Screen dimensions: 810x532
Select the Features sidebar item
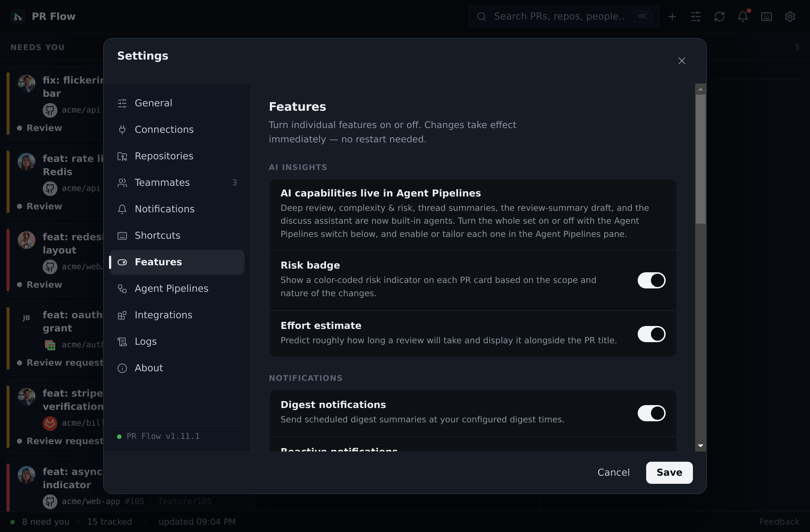pos(177,262)
